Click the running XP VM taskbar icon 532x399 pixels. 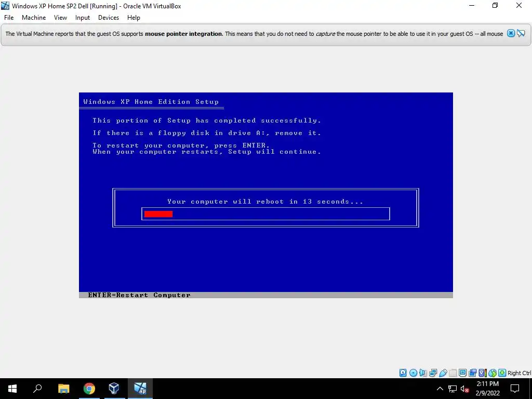pos(140,389)
